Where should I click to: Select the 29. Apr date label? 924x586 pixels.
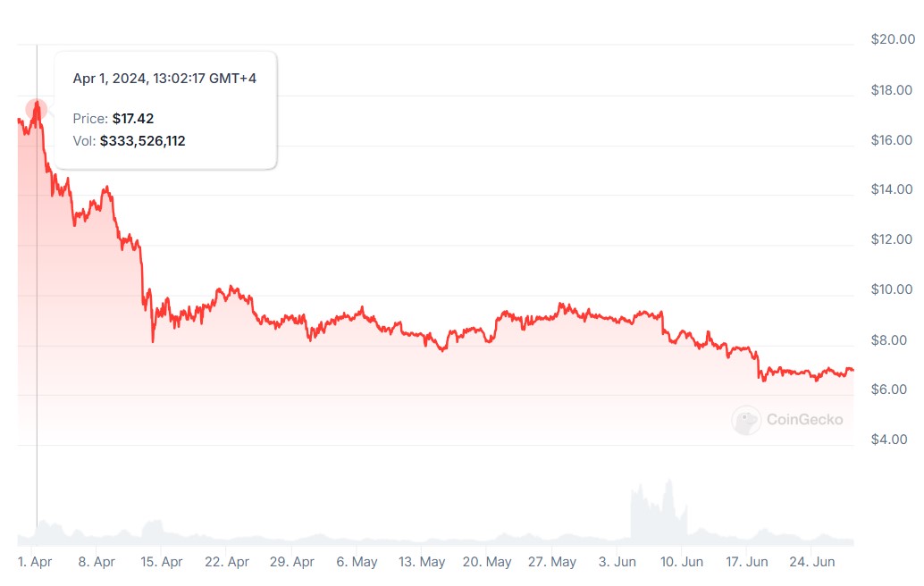coord(292,562)
